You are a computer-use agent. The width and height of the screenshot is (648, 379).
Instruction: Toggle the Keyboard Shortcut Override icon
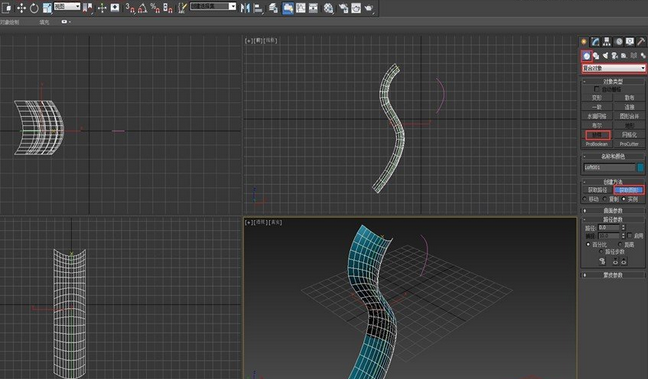(115, 7)
